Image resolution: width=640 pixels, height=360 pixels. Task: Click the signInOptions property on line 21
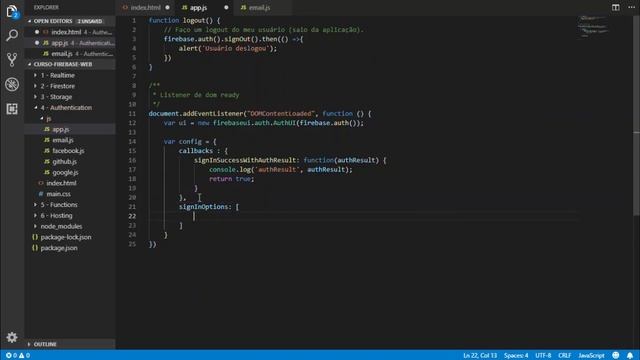click(x=205, y=207)
